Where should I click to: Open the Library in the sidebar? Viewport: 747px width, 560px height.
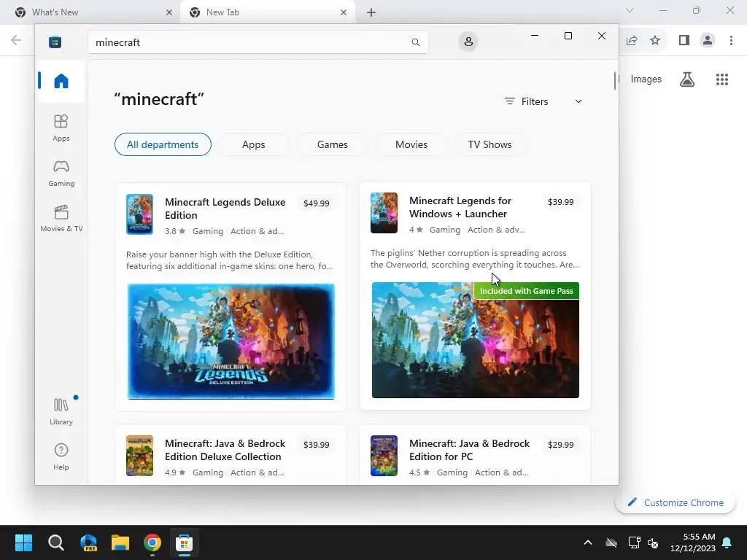(61, 411)
